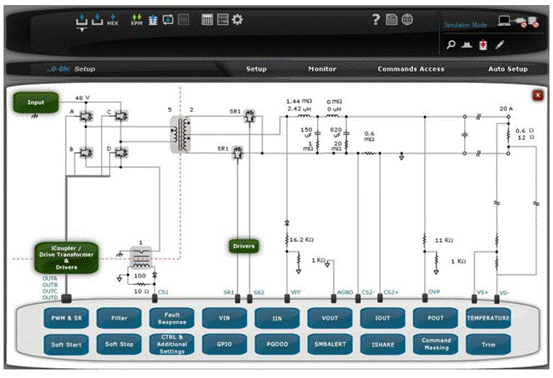
Task: Expand the dropdown arrow under load icon
Action: [x=82, y=30]
